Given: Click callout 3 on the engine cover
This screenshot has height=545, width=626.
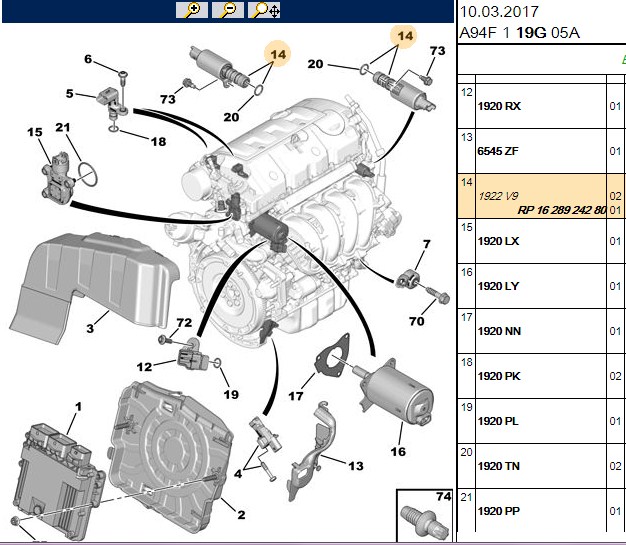Looking at the screenshot, I should click(90, 328).
